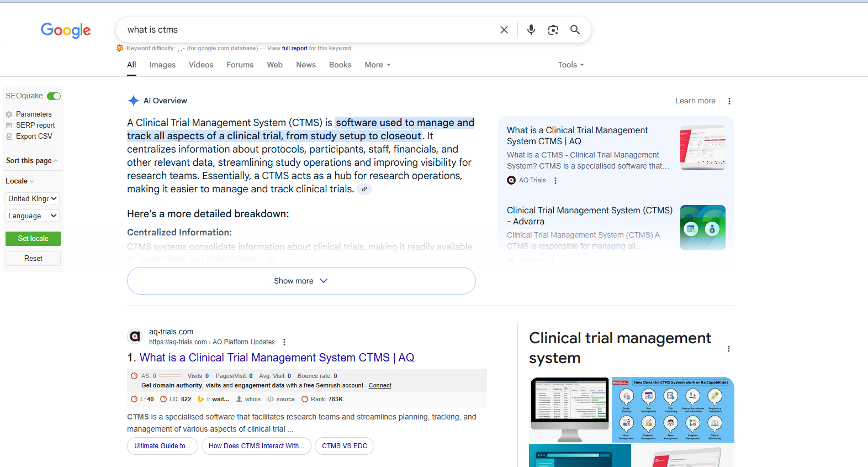Open the full report keyword link
This screenshot has width=868, height=467.
[x=295, y=49]
